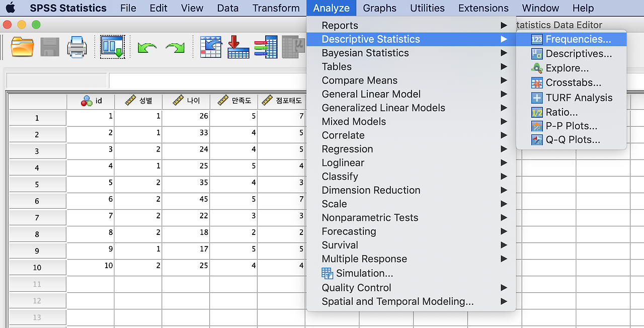Viewport: 644px width, 328px height.
Task: Click the Undo green arrow icon
Action: click(147, 48)
